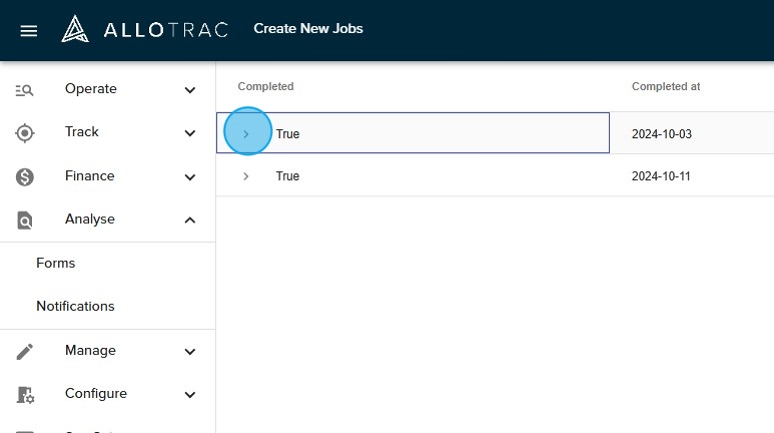
Task: Expand the Manage menu chevron
Action: [190, 351]
